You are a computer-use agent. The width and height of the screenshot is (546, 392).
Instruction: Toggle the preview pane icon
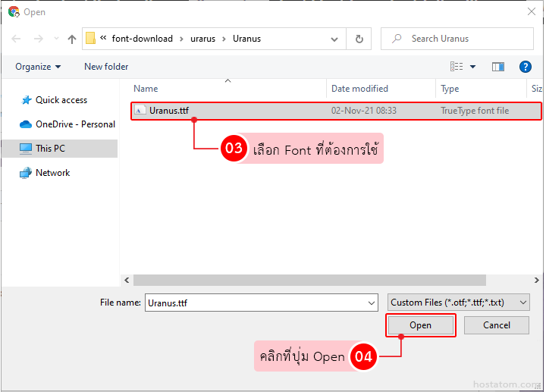click(x=498, y=67)
